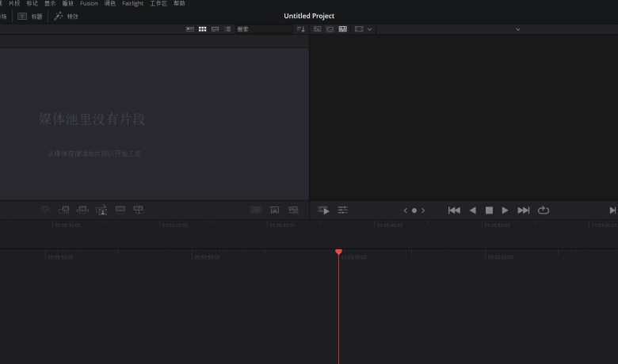Open the media pool sort order options
This screenshot has width=618, height=364.
pyautogui.click(x=301, y=29)
